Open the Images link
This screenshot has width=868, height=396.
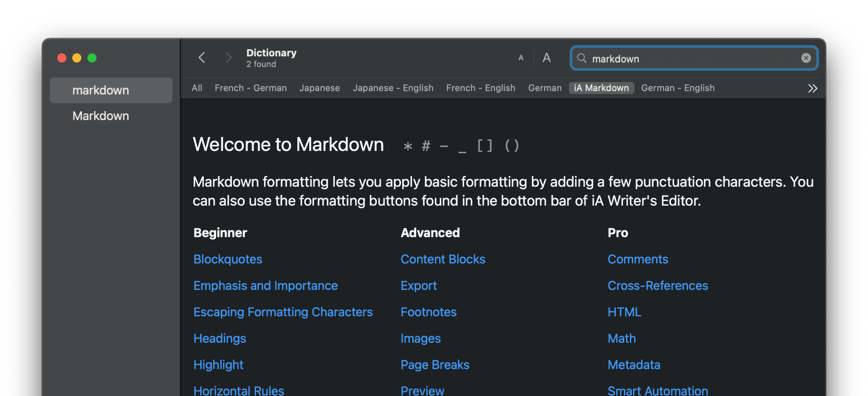[421, 339]
